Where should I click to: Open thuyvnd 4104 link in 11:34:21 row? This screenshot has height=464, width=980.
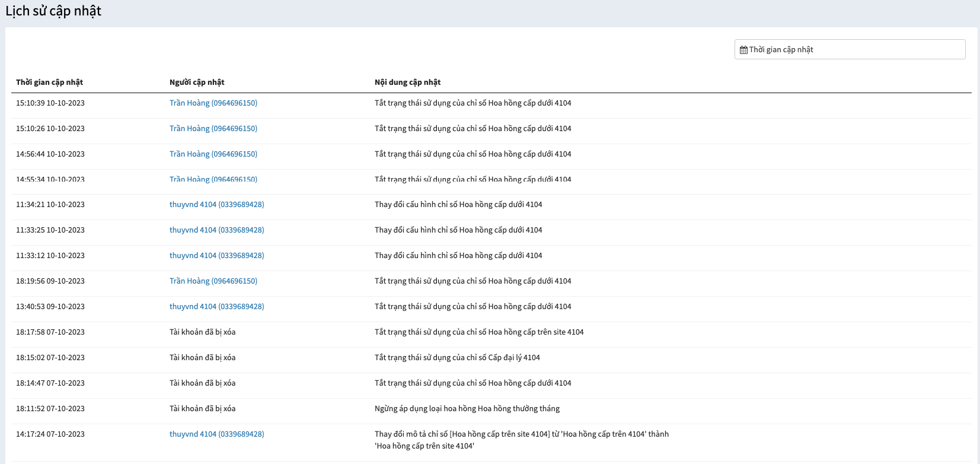tap(217, 205)
